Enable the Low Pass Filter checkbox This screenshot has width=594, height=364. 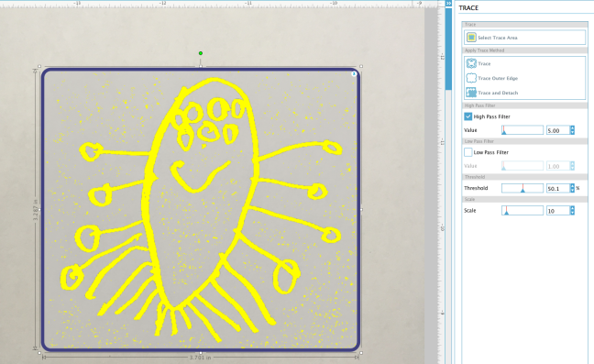click(467, 152)
